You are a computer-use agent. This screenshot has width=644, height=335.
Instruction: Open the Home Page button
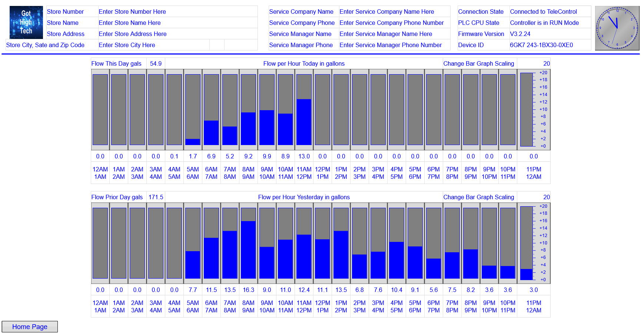point(30,326)
